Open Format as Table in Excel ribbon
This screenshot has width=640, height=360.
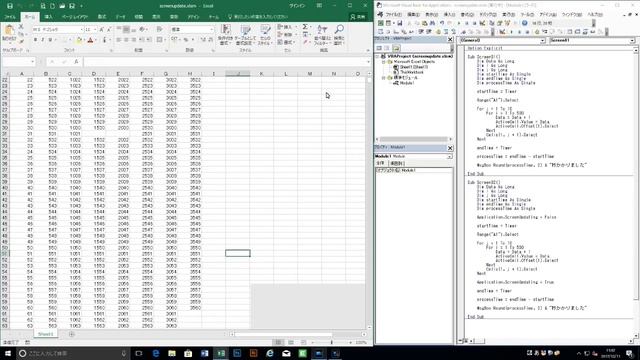pos(245,35)
